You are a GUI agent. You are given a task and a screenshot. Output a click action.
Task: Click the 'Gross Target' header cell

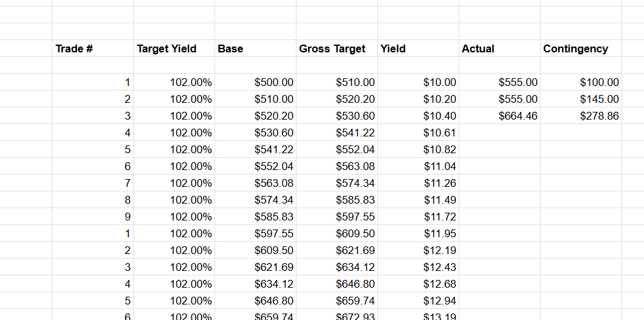coord(337,48)
